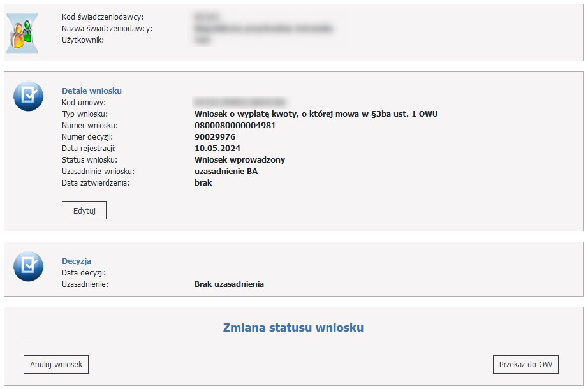Click the users icon in provider header
Image resolution: width=588 pixels, height=389 pixels.
22,33
